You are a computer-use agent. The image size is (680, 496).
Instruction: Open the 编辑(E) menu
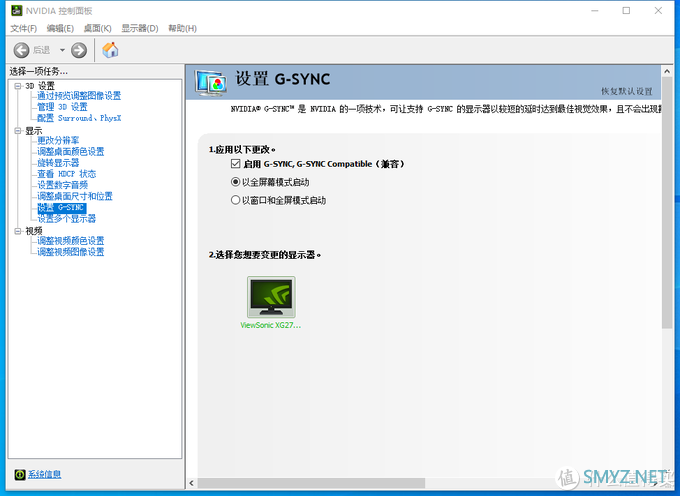[x=60, y=29]
